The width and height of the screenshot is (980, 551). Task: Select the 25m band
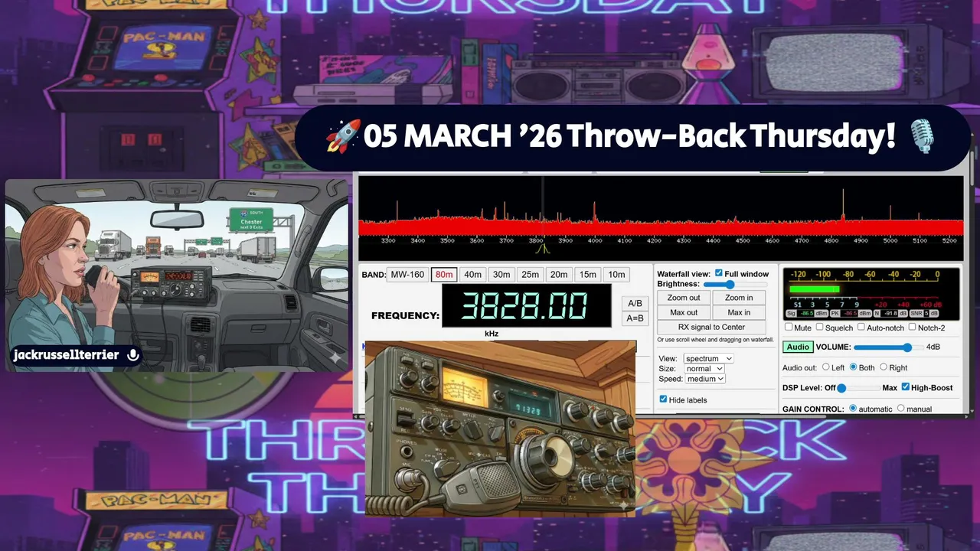pos(530,274)
